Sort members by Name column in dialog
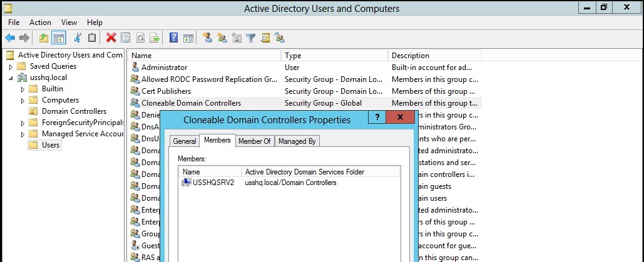Image resolution: width=644 pixels, height=262 pixels. (x=210, y=172)
